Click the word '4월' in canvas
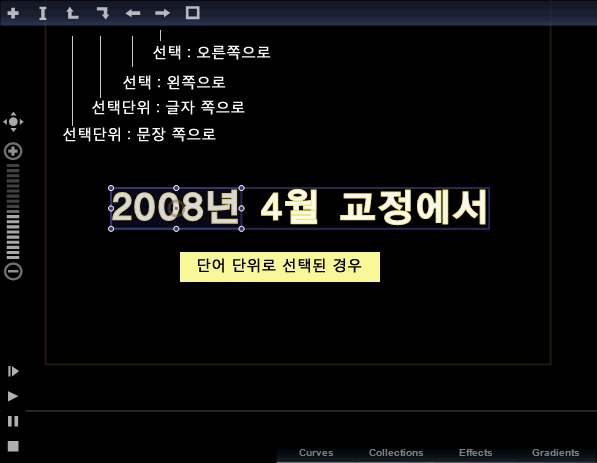Viewport: 597px width, 463px height. (289, 207)
